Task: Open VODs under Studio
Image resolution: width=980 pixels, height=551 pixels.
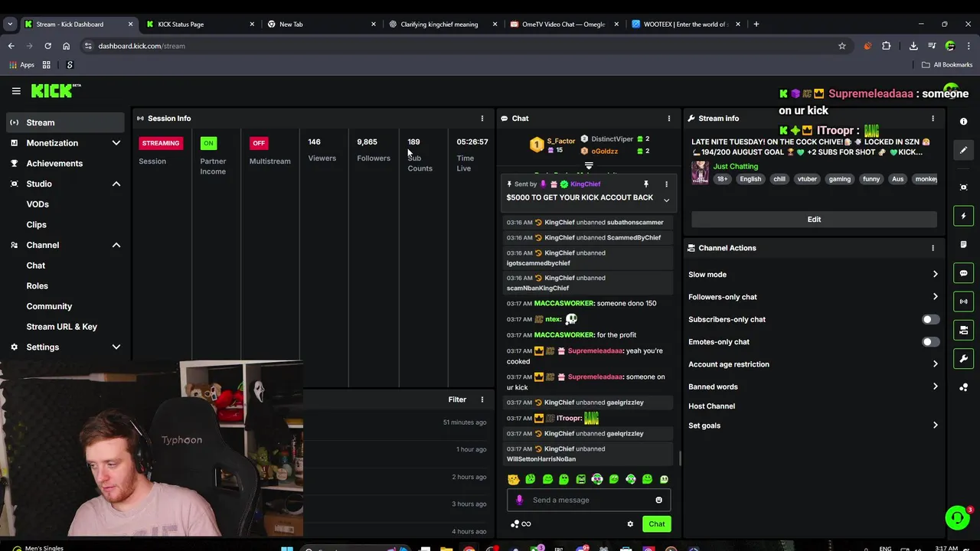Action: coord(38,204)
